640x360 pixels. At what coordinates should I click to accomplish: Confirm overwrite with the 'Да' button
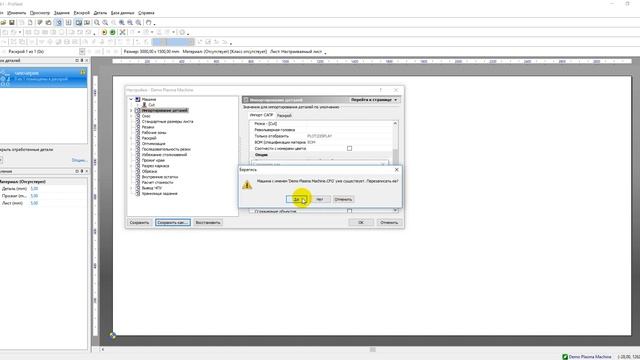click(297, 200)
